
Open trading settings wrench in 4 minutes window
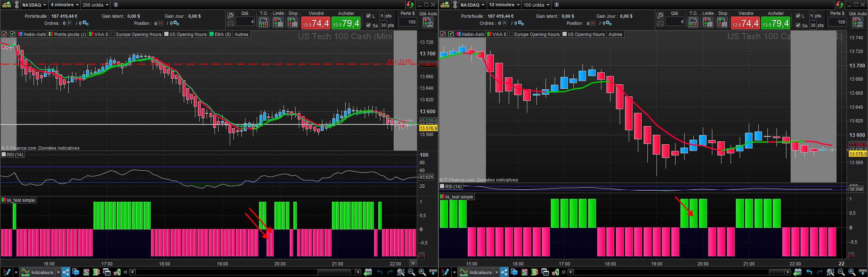(231, 15)
